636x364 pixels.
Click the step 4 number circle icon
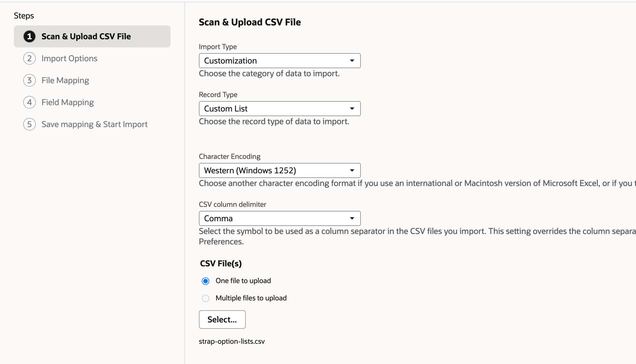pyautogui.click(x=29, y=102)
